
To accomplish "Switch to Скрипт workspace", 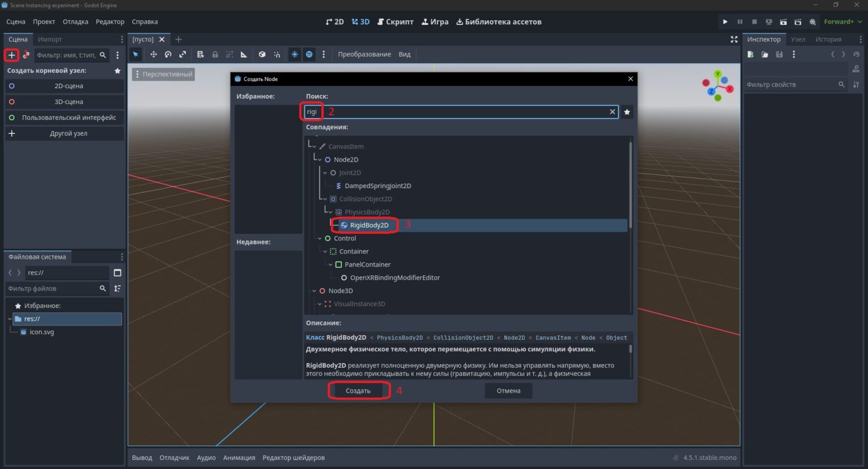I will (x=396, y=21).
